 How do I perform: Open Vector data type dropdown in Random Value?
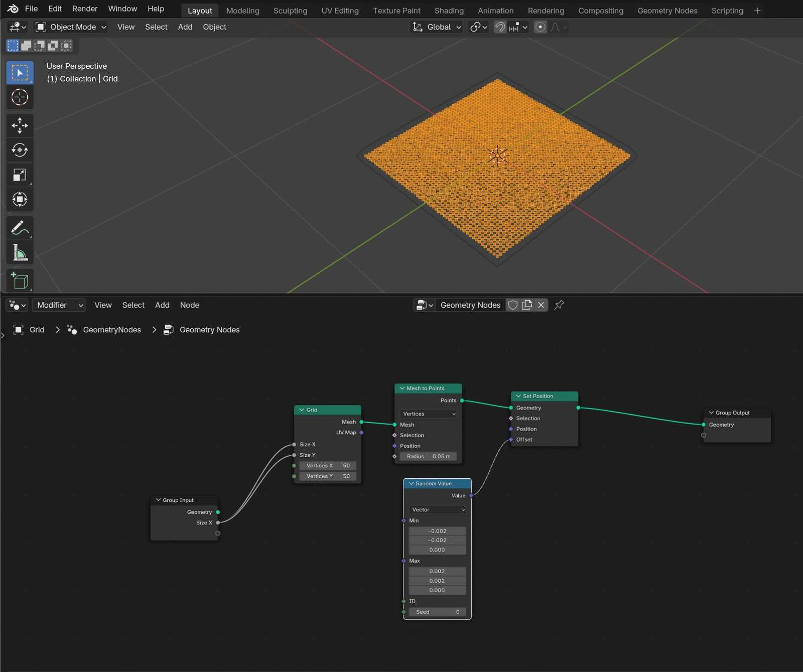click(x=438, y=509)
